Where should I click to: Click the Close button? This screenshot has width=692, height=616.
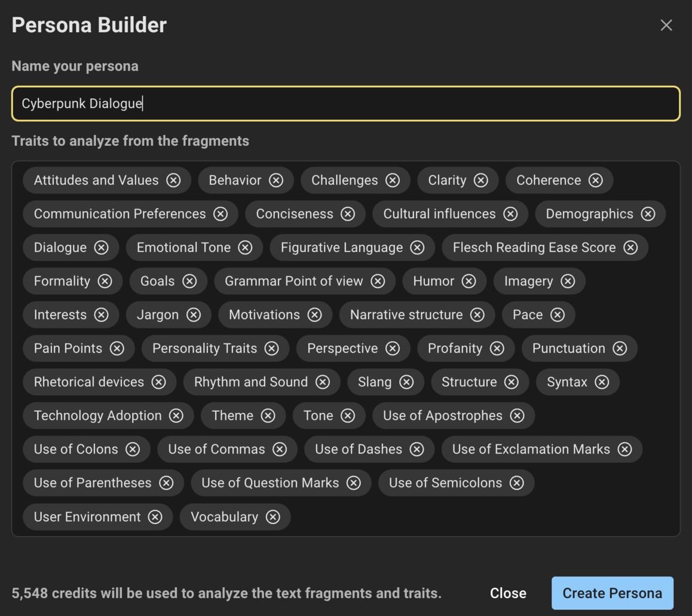click(x=508, y=593)
